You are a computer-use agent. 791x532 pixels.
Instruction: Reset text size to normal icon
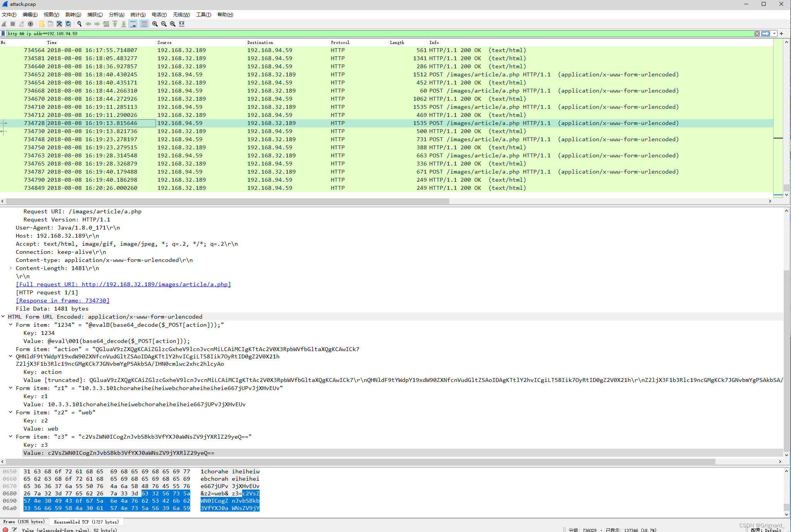pos(173,24)
